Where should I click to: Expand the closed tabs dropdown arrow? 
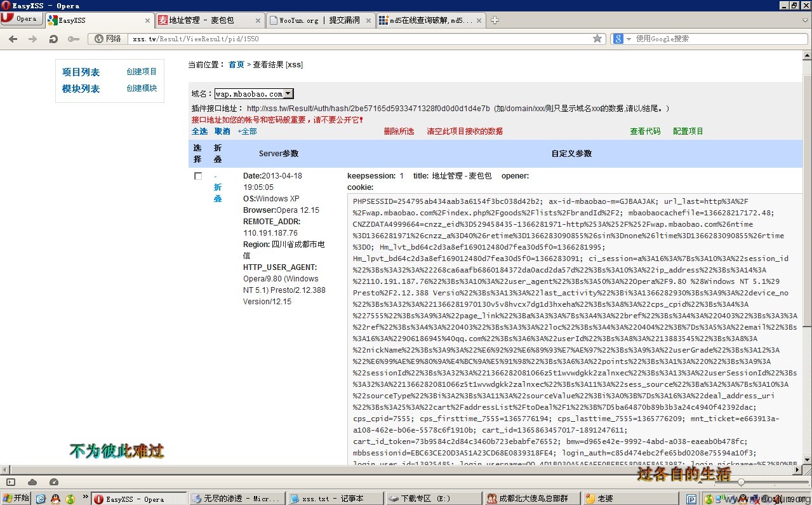tap(805, 20)
